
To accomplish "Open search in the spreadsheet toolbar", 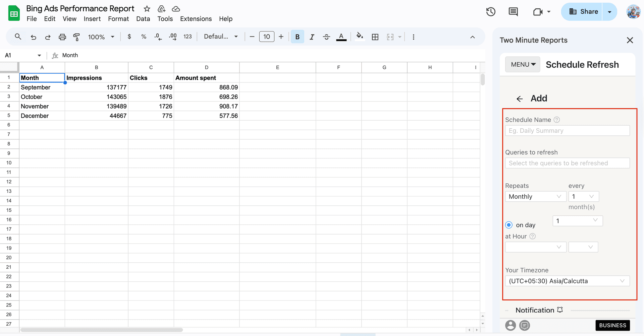I will [x=18, y=37].
